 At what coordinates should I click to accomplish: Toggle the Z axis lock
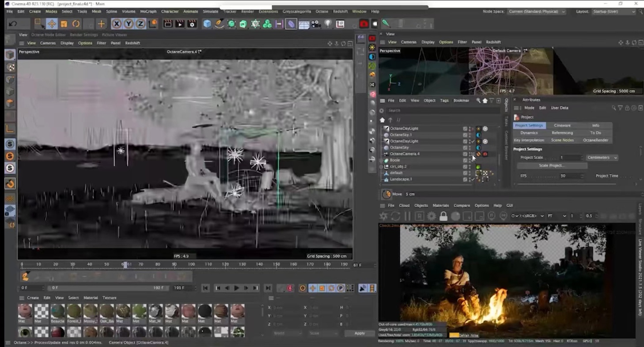[140, 24]
